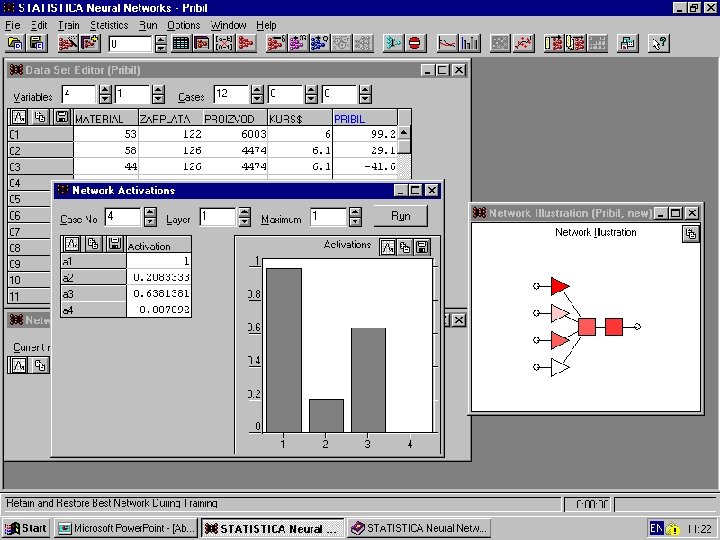Screen dimensions: 720x540
Task: Click the cell containing 6003
Action: [x=235, y=134]
